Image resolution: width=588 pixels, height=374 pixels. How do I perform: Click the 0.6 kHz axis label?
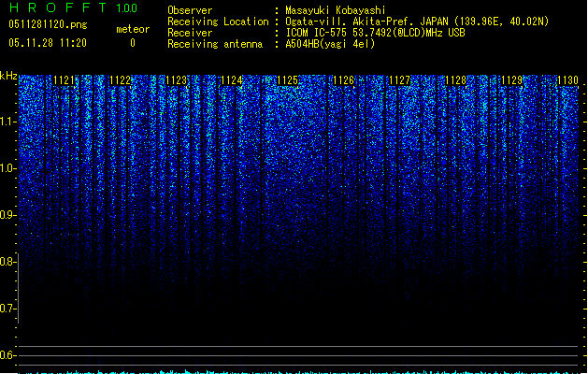7,355
